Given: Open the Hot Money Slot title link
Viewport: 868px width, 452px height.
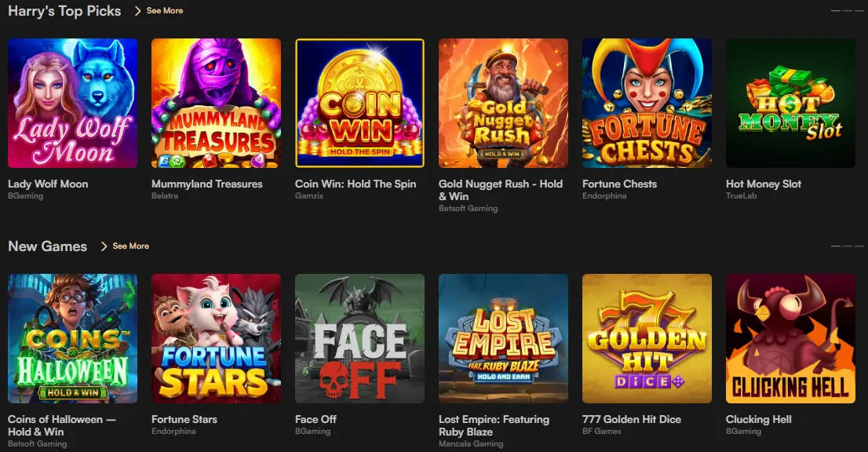Looking at the screenshot, I should pos(764,184).
